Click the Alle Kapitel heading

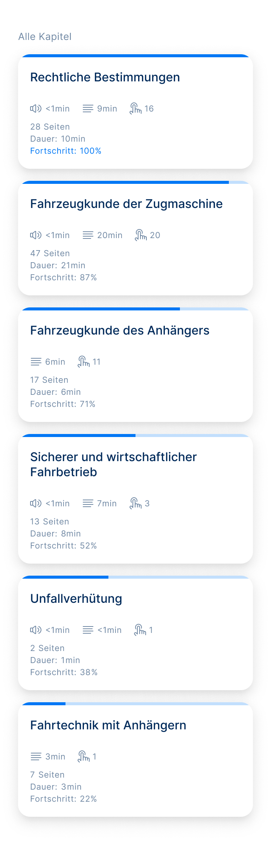[x=45, y=37]
